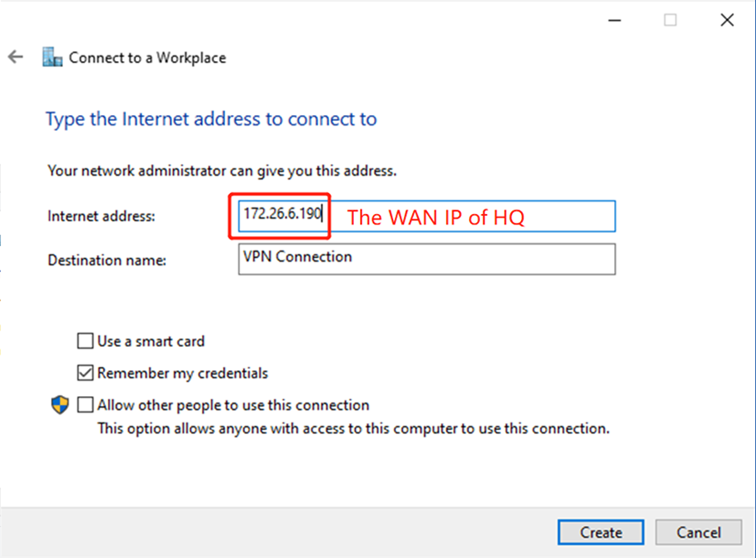
Task: Click the back navigation arrow
Action: click(15, 57)
